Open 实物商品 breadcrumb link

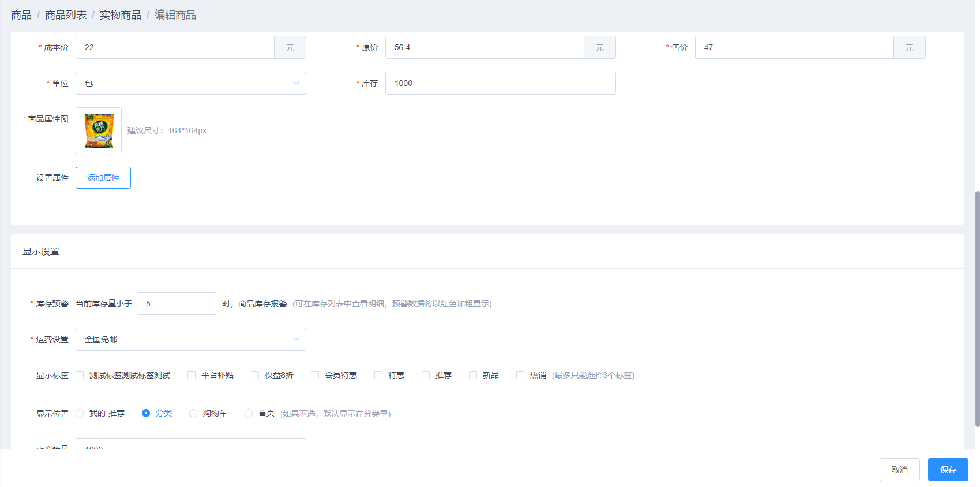coord(120,15)
